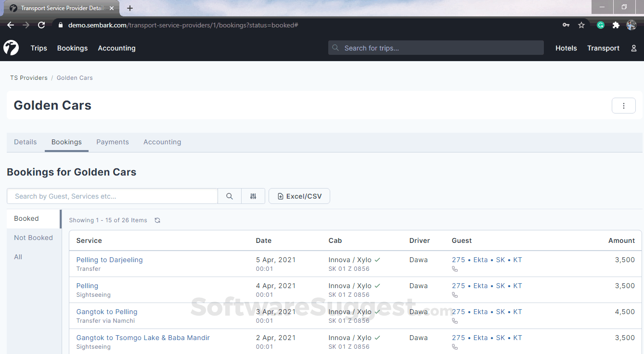
Task: Click the phone icon in the Pelling to Darjeeling row
Action: [x=455, y=269]
